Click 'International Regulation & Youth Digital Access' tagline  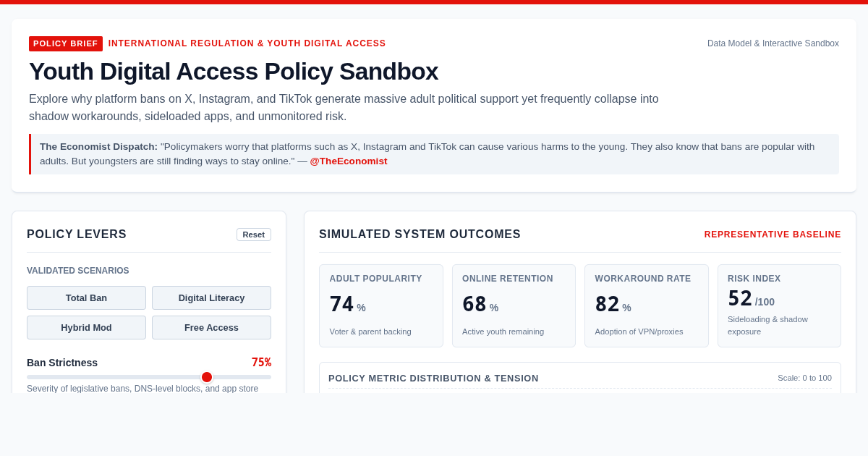[x=247, y=43]
